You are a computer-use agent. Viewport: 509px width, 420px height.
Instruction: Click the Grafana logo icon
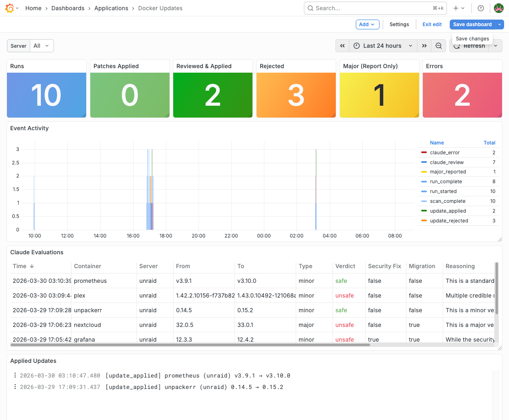tap(9, 8)
